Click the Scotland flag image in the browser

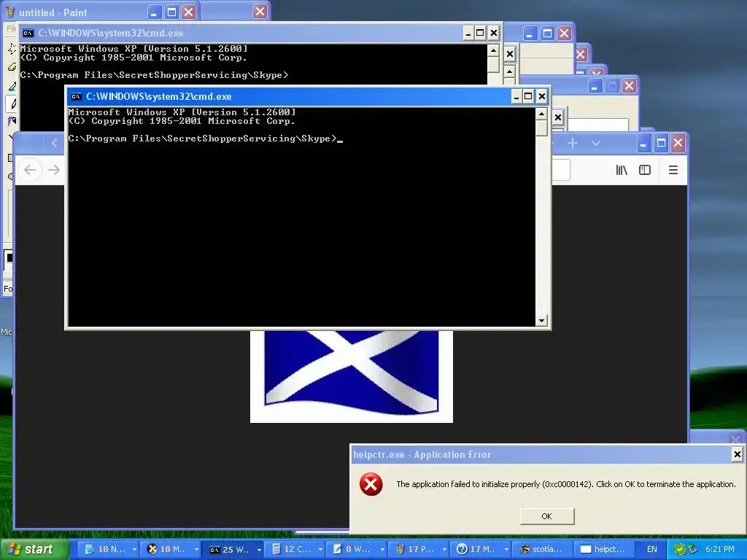pyautogui.click(x=352, y=376)
